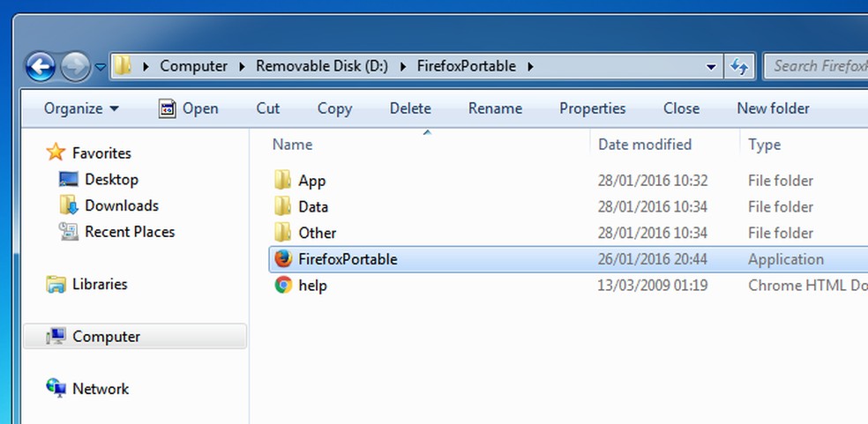Select the Chrome help HTML file

(x=312, y=286)
